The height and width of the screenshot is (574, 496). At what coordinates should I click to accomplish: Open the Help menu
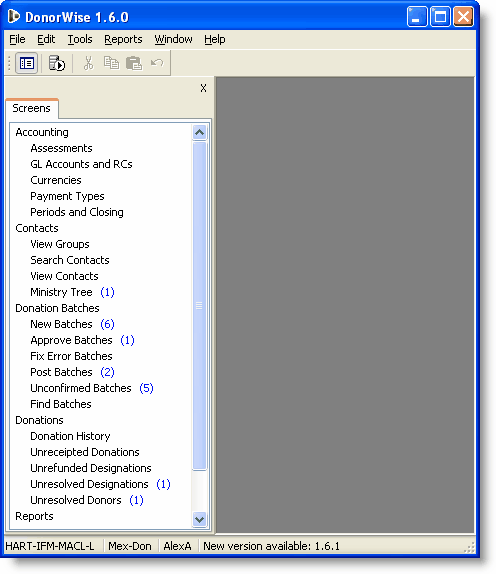point(215,39)
